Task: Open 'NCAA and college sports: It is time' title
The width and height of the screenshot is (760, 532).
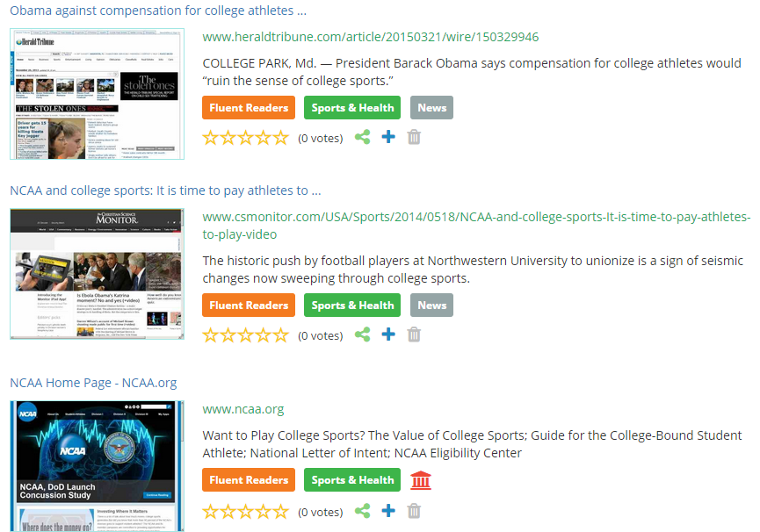Action: click(165, 191)
